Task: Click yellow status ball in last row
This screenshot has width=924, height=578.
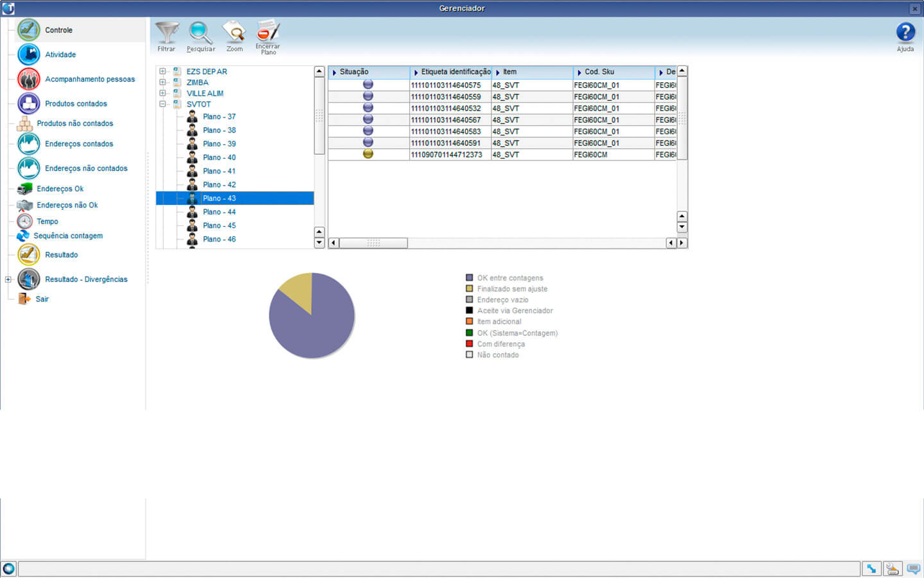Action: pos(368,154)
